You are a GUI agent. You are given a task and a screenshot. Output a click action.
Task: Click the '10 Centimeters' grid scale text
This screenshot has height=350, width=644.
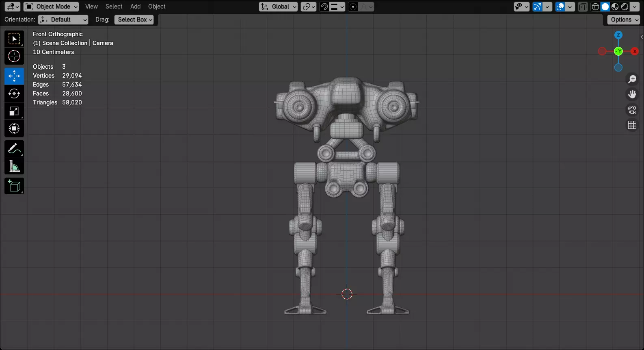point(54,52)
